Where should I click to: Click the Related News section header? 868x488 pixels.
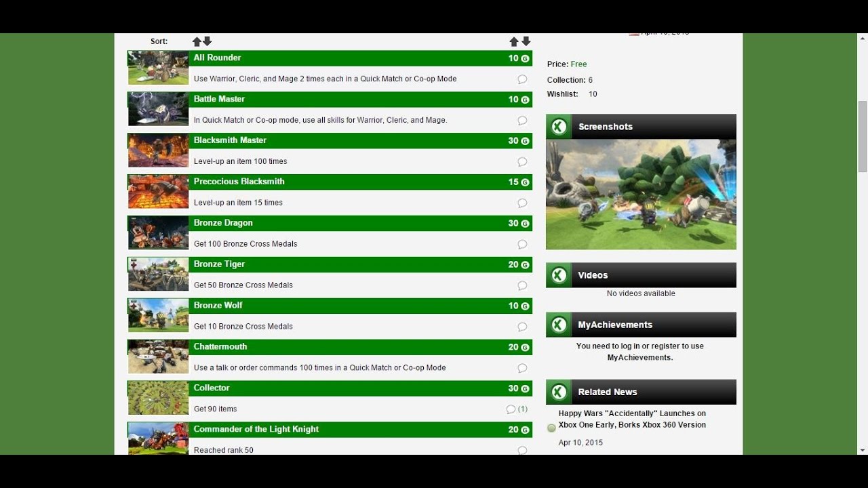[x=641, y=392]
